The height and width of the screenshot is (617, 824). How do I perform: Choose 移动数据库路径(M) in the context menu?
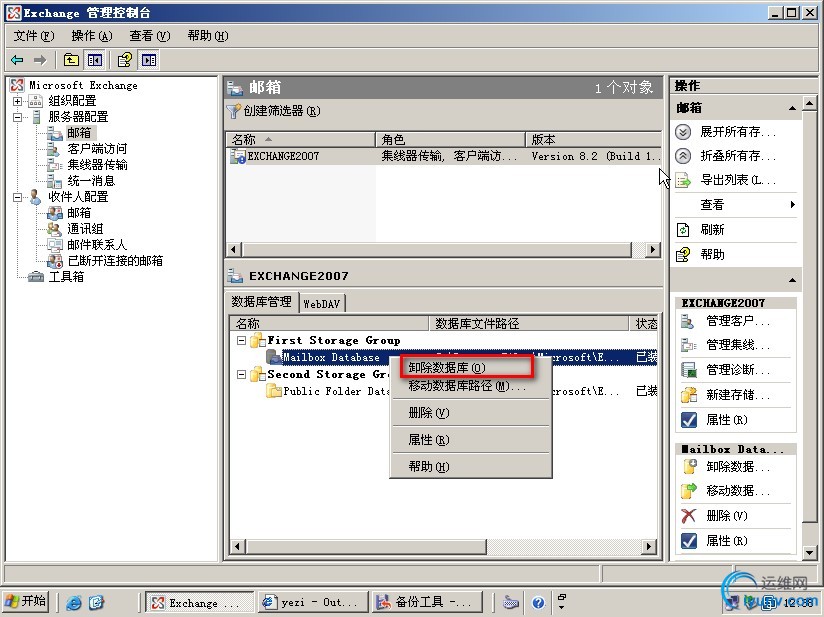(471, 386)
